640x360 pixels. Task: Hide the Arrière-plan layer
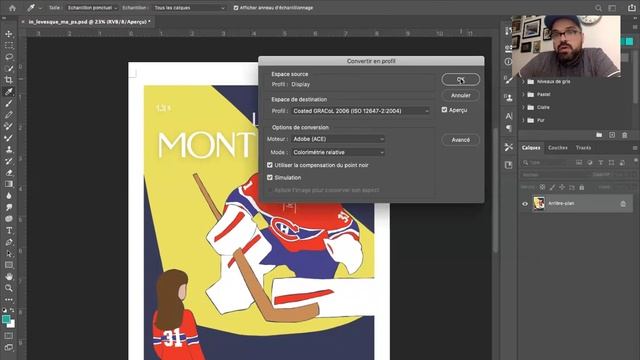click(525, 204)
